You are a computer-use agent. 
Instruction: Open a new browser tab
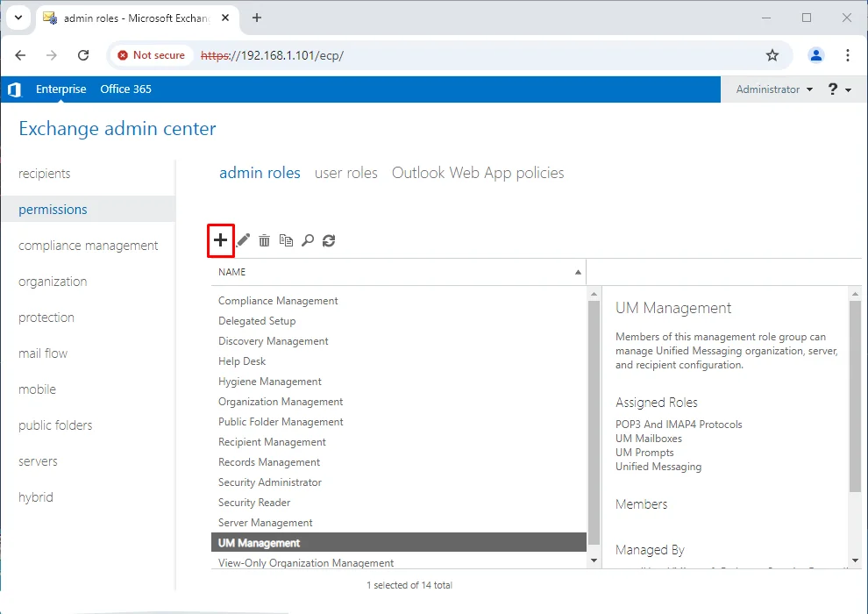(257, 18)
